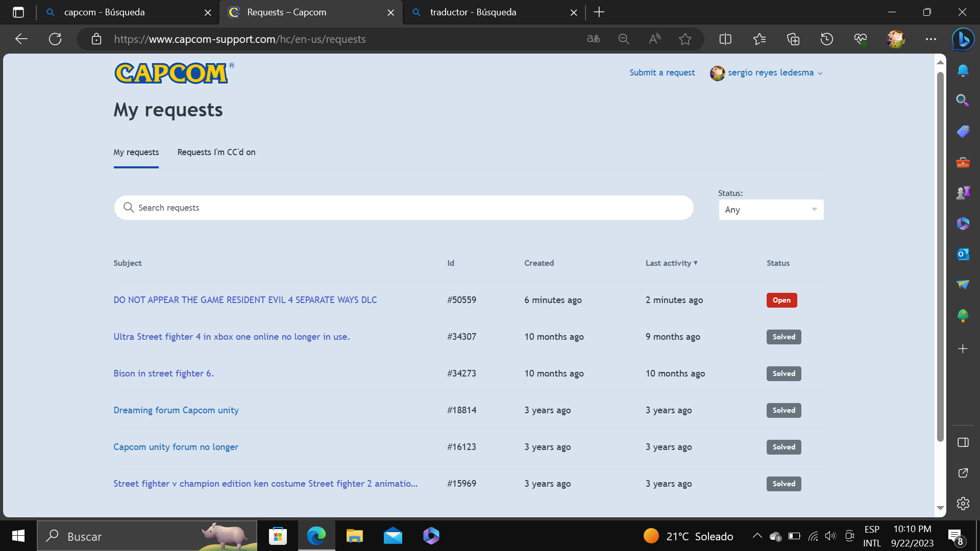Open tab actions menu icon
Screen dimensions: 980x551
click(18, 12)
